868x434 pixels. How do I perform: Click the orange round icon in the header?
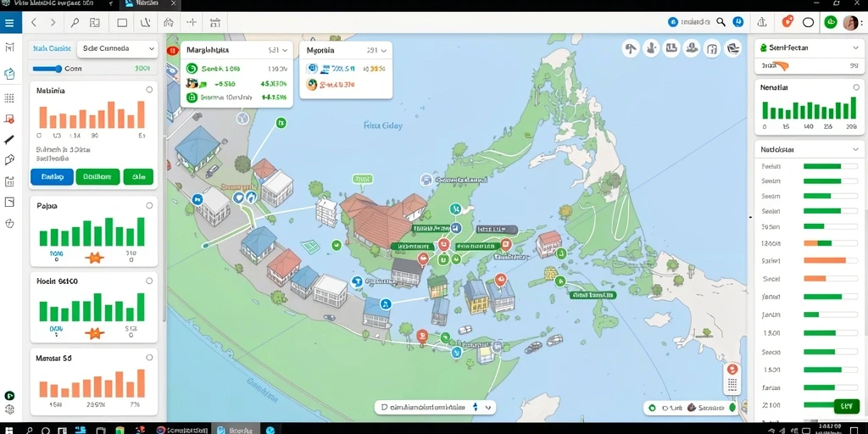[787, 21]
